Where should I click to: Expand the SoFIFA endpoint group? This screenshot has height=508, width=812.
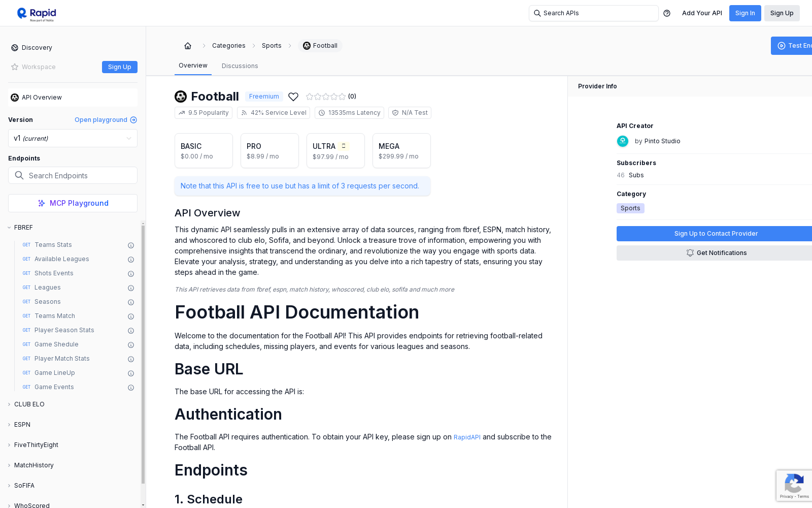[9, 486]
